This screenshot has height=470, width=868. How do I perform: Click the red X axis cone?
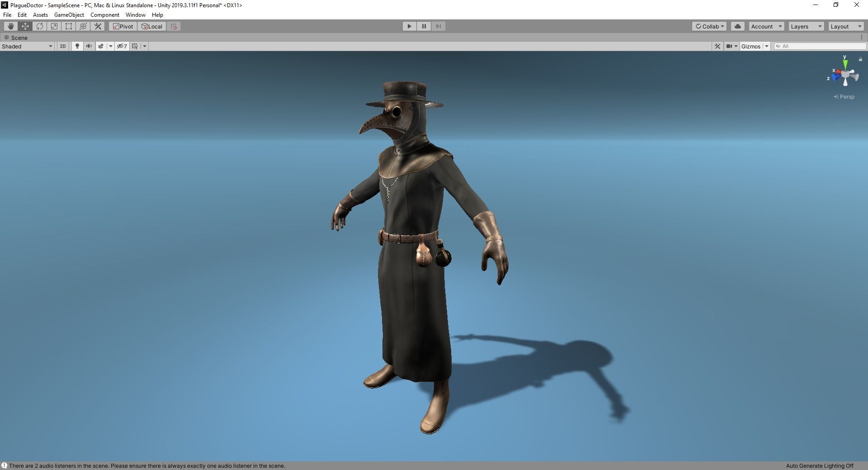[838, 71]
